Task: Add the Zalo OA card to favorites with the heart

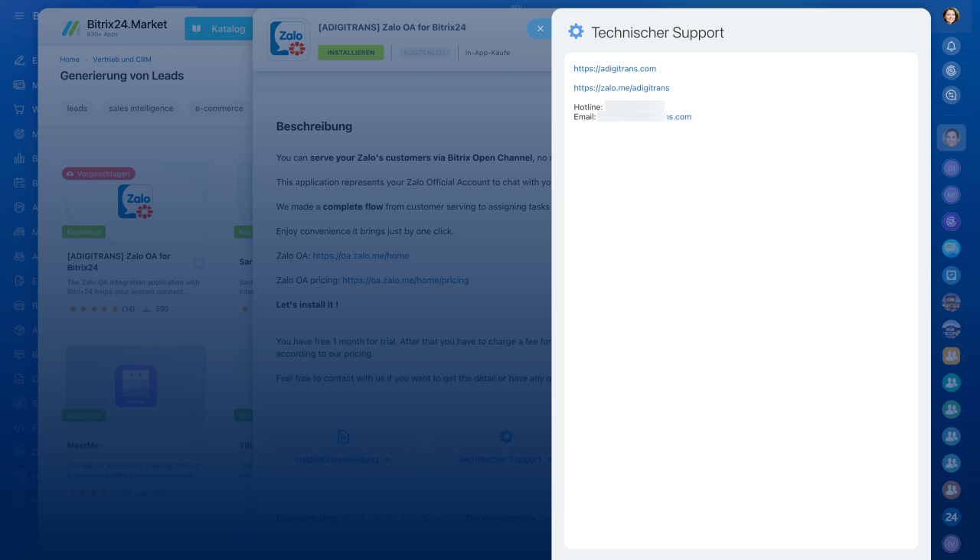Action: (x=199, y=263)
